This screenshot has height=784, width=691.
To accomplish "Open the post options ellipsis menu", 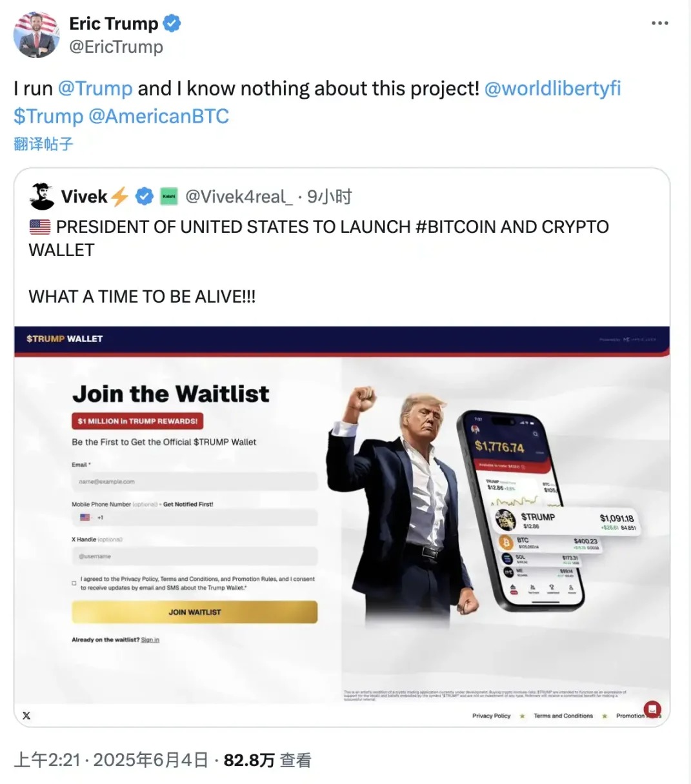I will coord(660,23).
